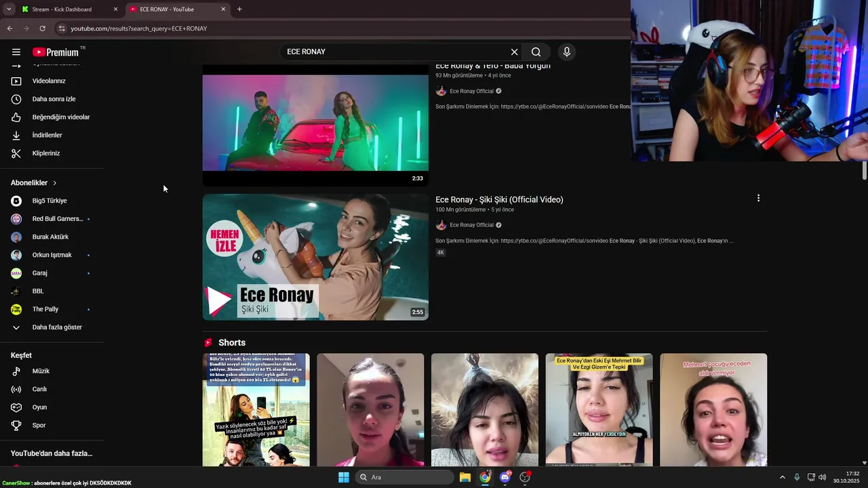This screenshot has width=868, height=488.
Task: Reload the page with the refresh icon
Action: pos(42,28)
